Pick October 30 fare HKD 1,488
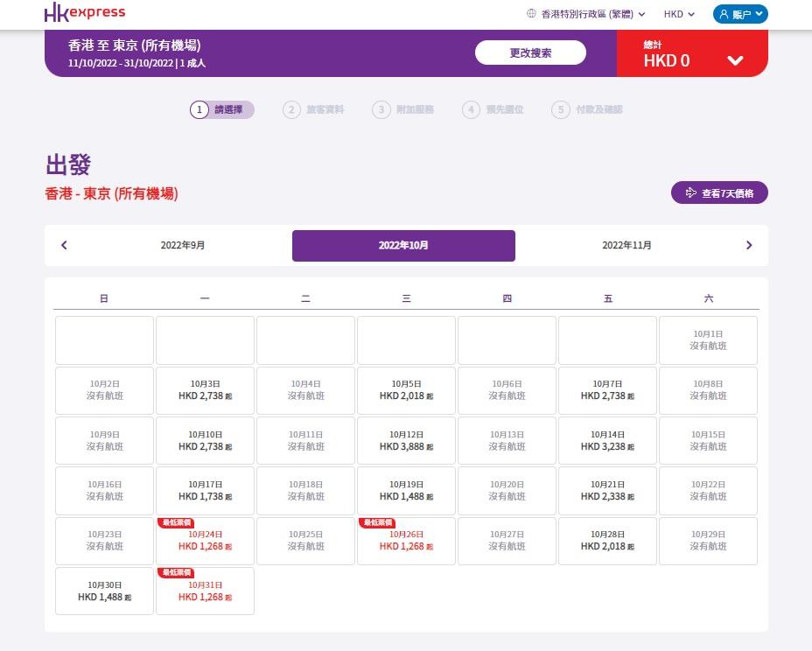 pyautogui.click(x=104, y=591)
